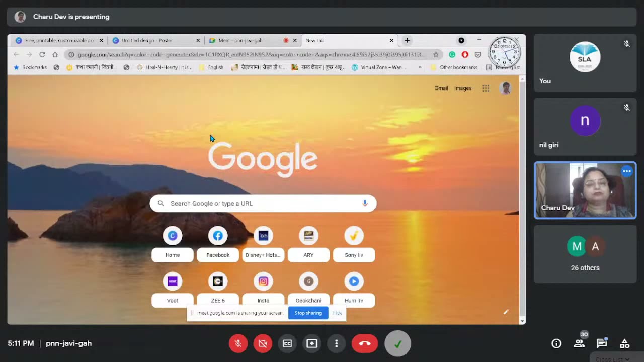Open the Facebook shortcut
Viewport: 644px width, 362px height.
click(218, 244)
